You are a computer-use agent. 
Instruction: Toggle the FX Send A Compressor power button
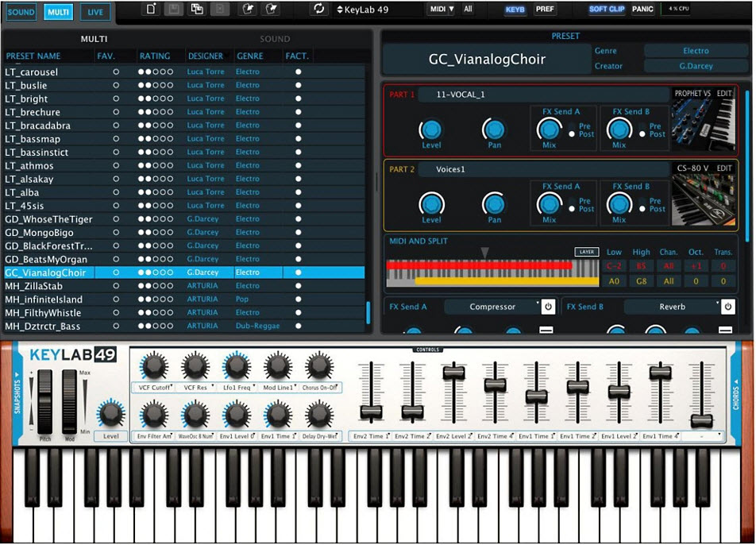(547, 306)
